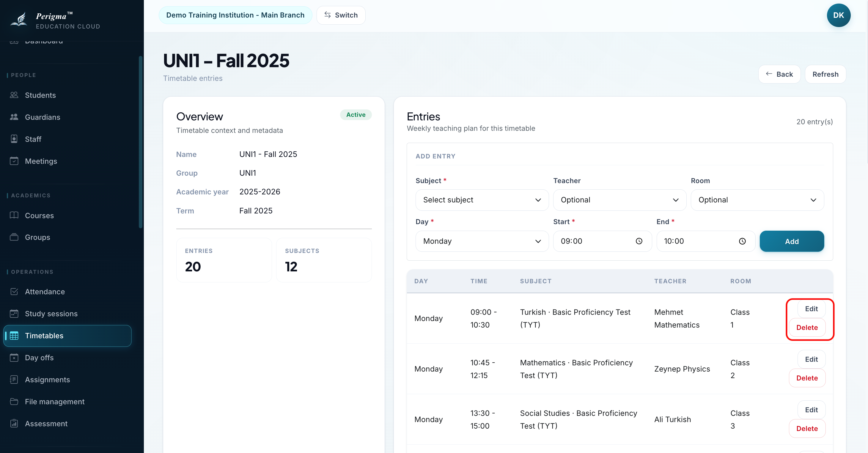Click the sidebar vertical scrollbar
Screen dimensions: 868x453
pos(141,141)
